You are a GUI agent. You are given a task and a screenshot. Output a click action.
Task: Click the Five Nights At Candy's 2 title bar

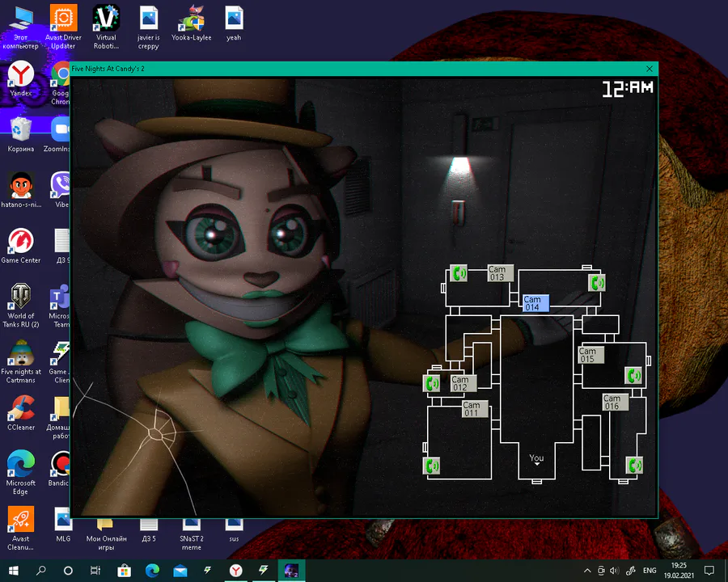click(x=364, y=69)
